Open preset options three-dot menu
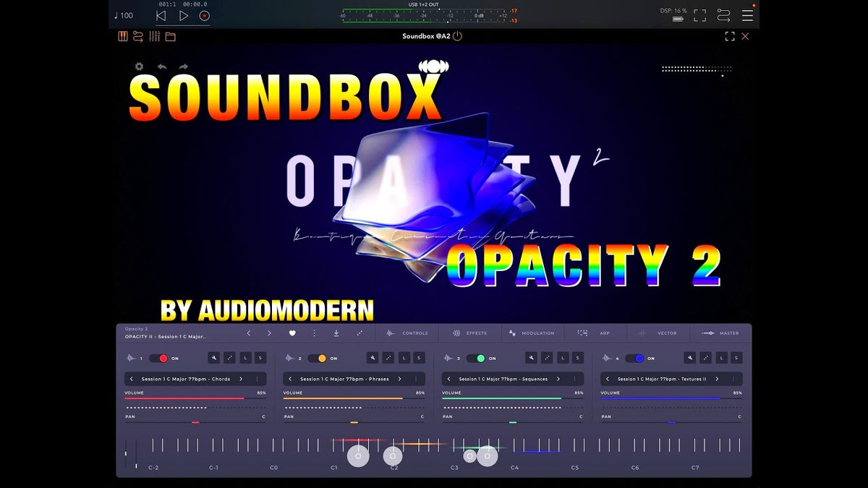The height and width of the screenshot is (488, 868). point(314,333)
